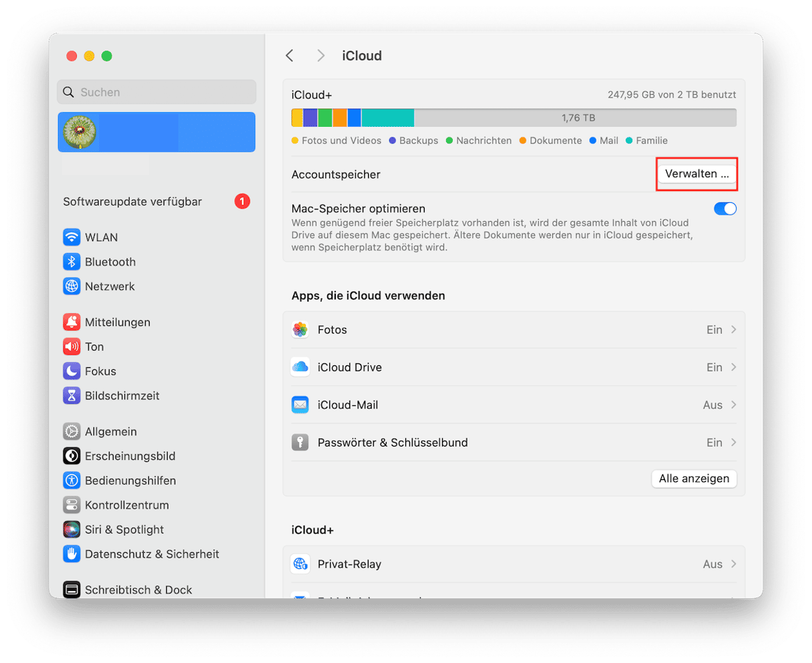
Task: Click the yellow Fotos und Videos storage segment
Action: pos(297,118)
